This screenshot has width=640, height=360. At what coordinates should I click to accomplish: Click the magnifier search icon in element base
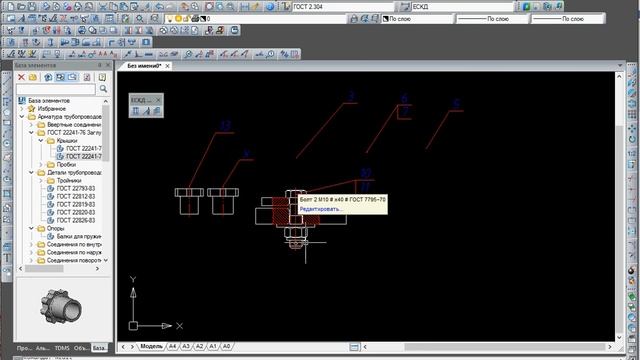pyautogui.click(x=103, y=89)
